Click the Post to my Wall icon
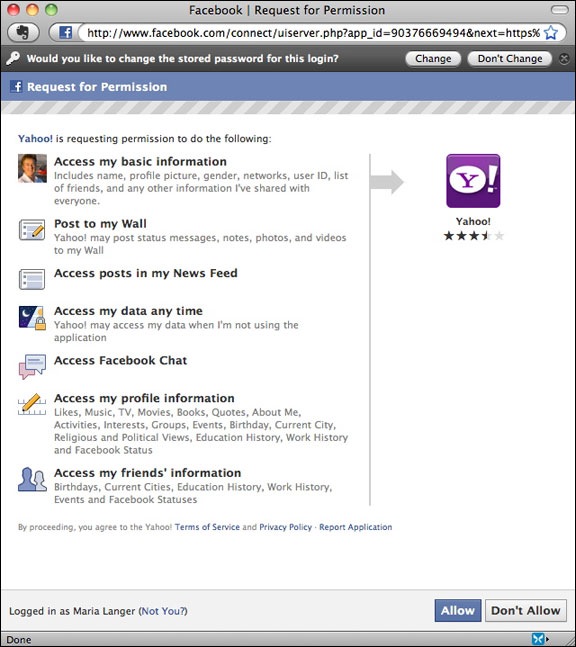 pyautogui.click(x=32, y=230)
